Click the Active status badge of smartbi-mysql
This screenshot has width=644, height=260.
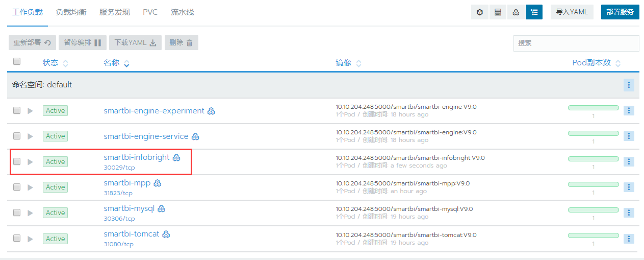pos(55,212)
